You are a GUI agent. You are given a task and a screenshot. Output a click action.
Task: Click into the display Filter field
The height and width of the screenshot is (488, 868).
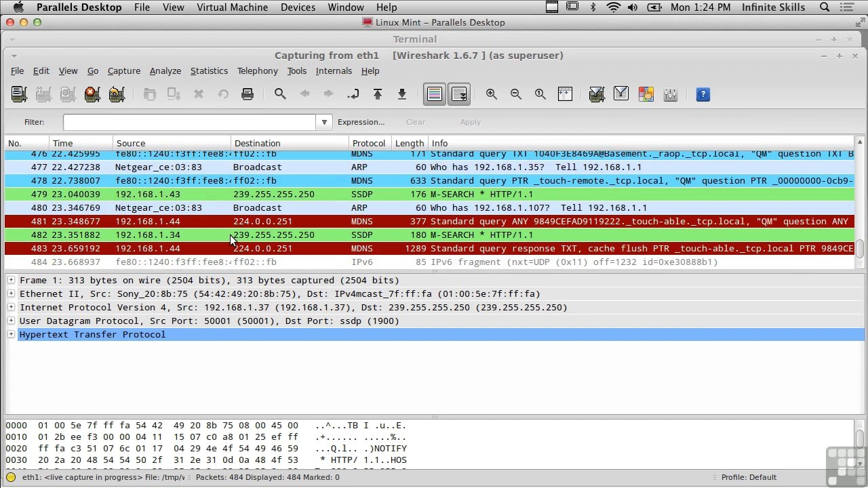[x=190, y=122]
